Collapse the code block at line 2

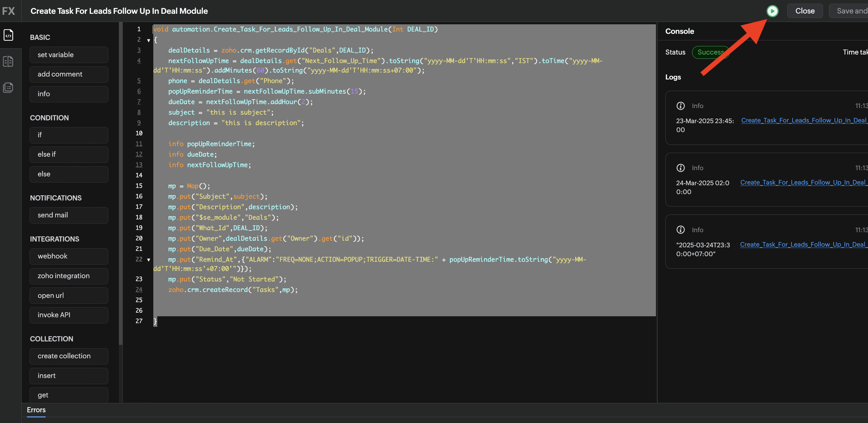[x=148, y=40]
